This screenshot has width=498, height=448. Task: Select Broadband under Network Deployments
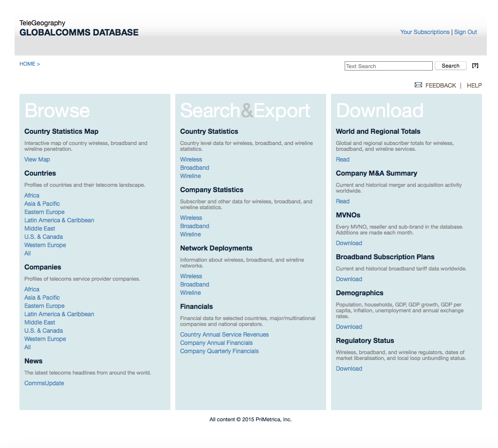pyautogui.click(x=194, y=284)
